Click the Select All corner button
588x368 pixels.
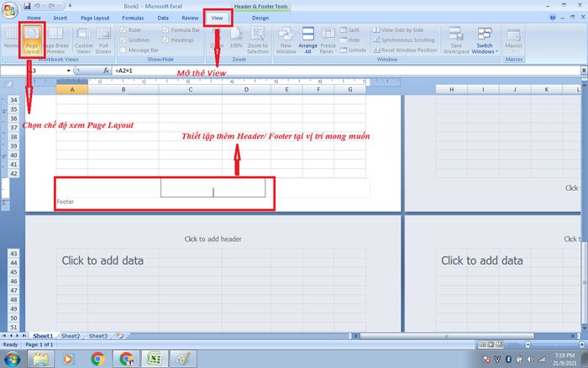pyautogui.click(x=9, y=84)
